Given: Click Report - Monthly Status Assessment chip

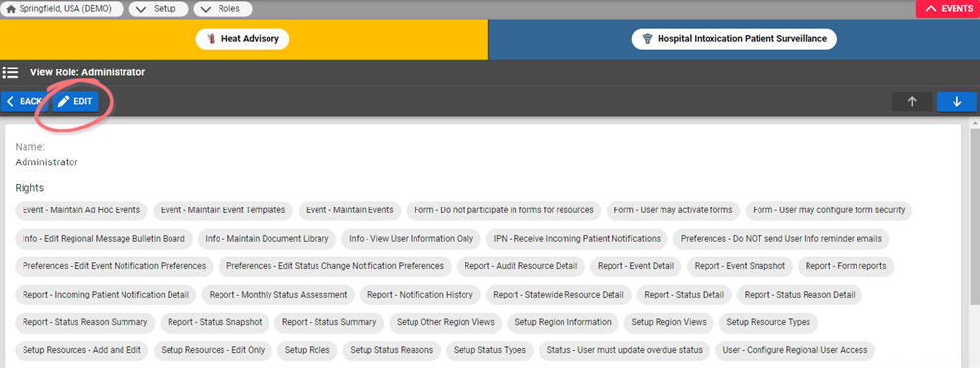Looking at the screenshot, I should [278, 295].
